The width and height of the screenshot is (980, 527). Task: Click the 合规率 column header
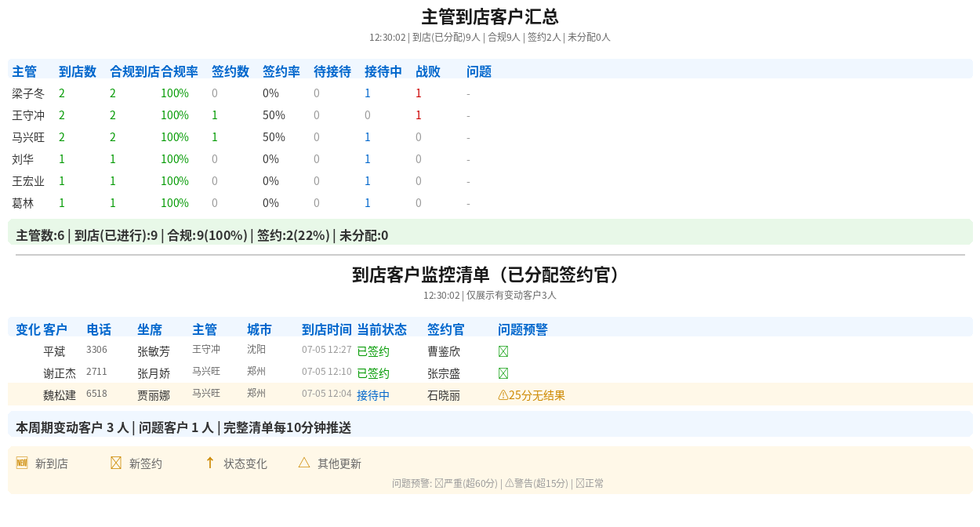[180, 71]
